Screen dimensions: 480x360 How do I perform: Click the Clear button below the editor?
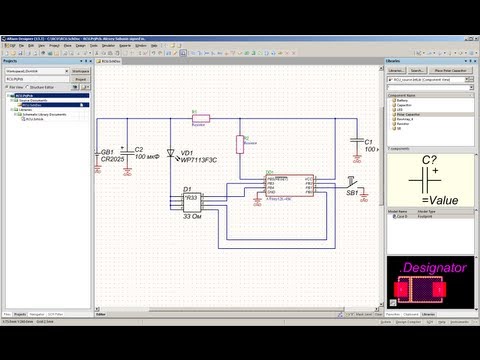[x=378, y=314]
